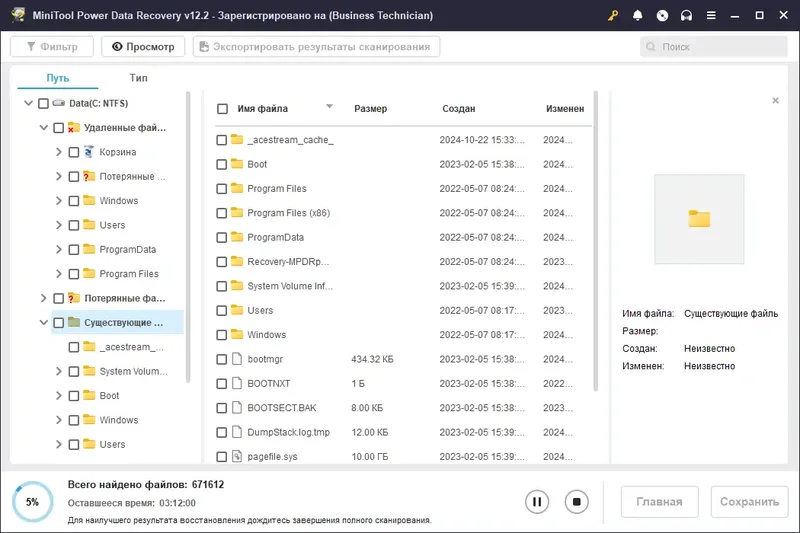The height and width of the screenshot is (533, 800).
Task: Click the Оставшееся время: 03:12:00 text
Action: point(132,503)
